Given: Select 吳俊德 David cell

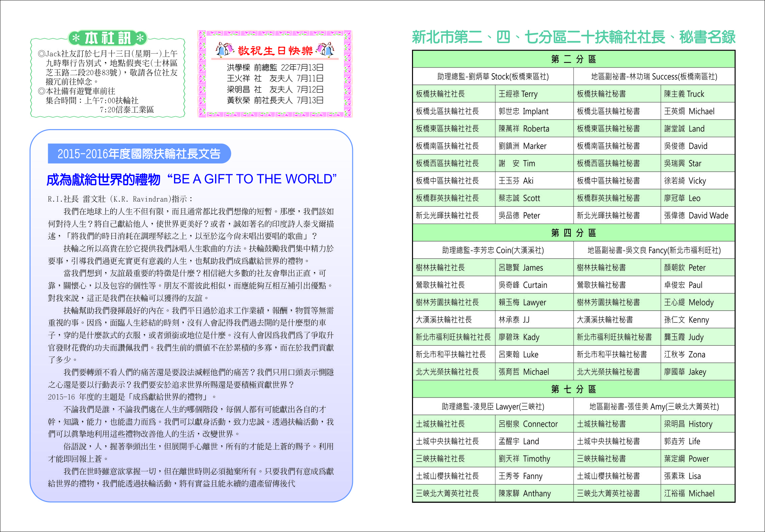Looking at the screenshot, I should tap(698, 146).
